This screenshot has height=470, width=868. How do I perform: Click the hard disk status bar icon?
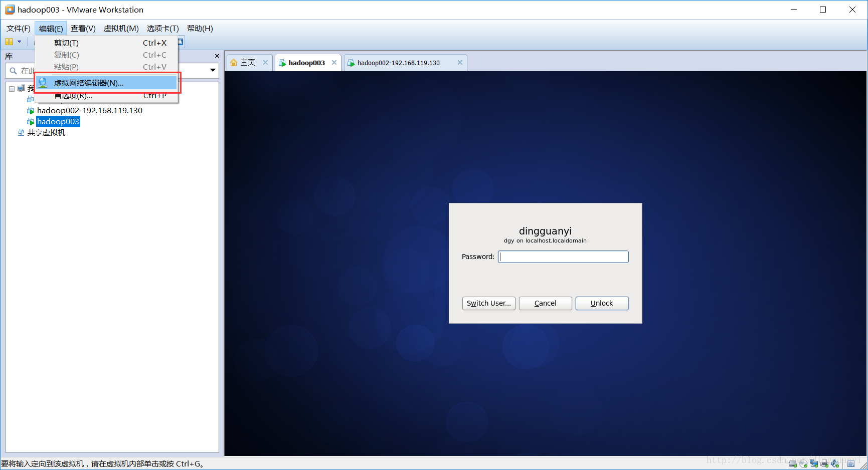pos(793,463)
